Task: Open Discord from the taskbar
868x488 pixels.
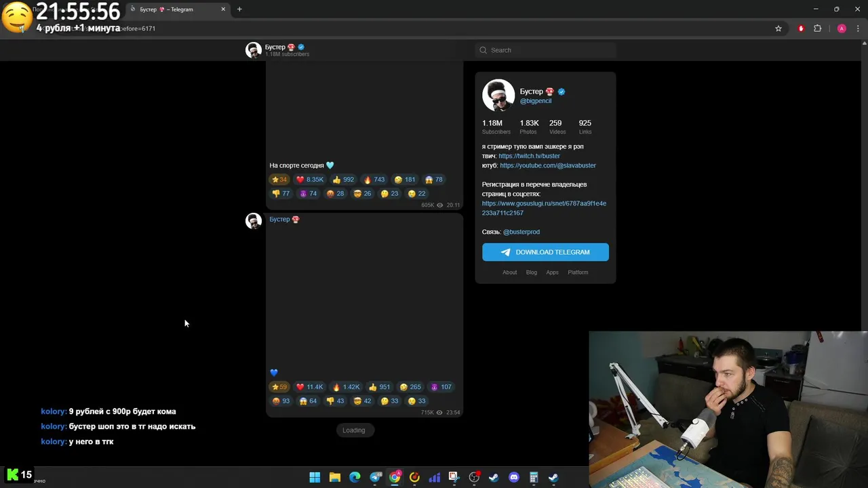Action: coord(513,477)
